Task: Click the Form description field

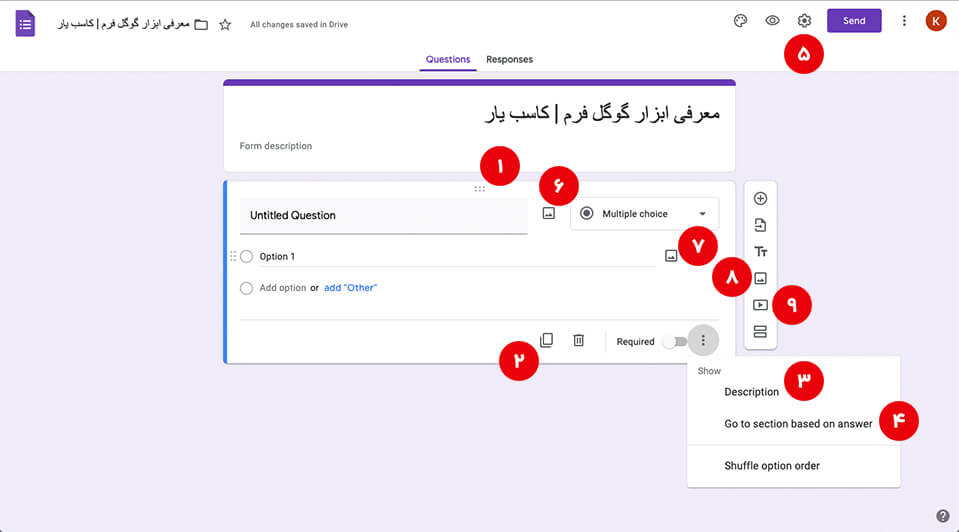Action: pos(276,146)
